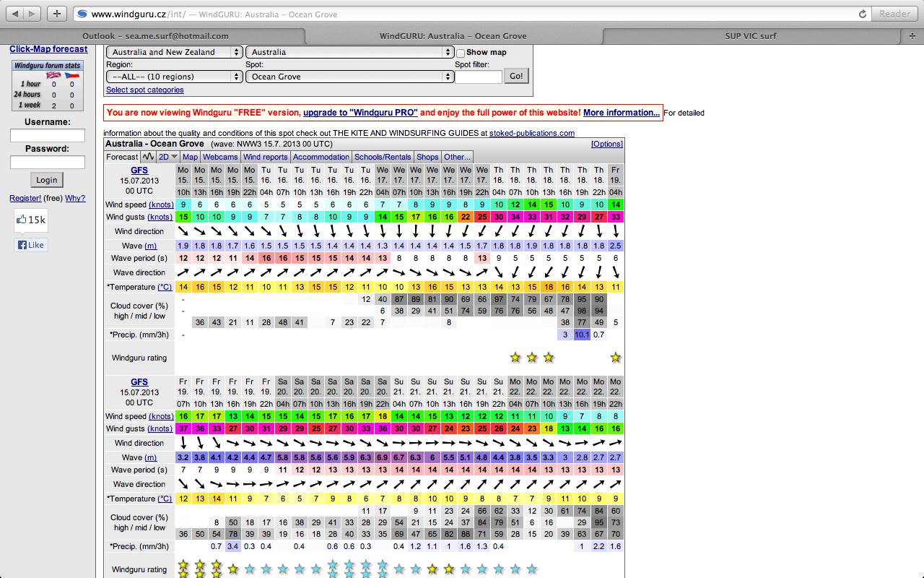This screenshot has height=578, width=924.
Task: Reload the page with the refresh icon
Action: [x=862, y=14]
